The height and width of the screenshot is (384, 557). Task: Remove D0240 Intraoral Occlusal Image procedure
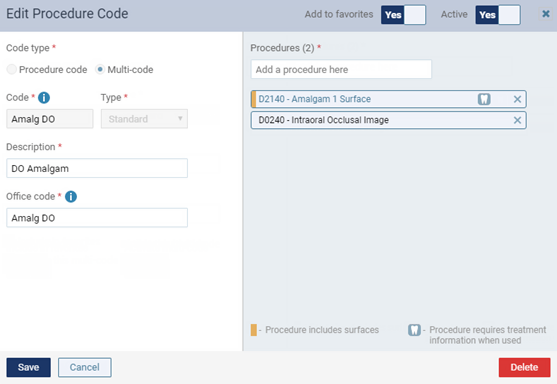point(517,120)
